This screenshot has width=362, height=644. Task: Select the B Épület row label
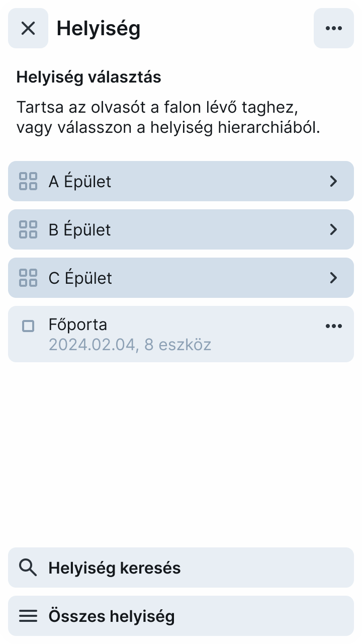pyautogui.click(x=80, y=230)
